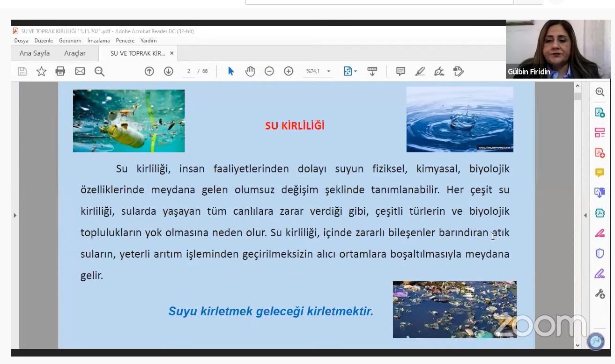615x364 pixels.
Task: Activate the Hand pan tool
Action: pos(250,71)
